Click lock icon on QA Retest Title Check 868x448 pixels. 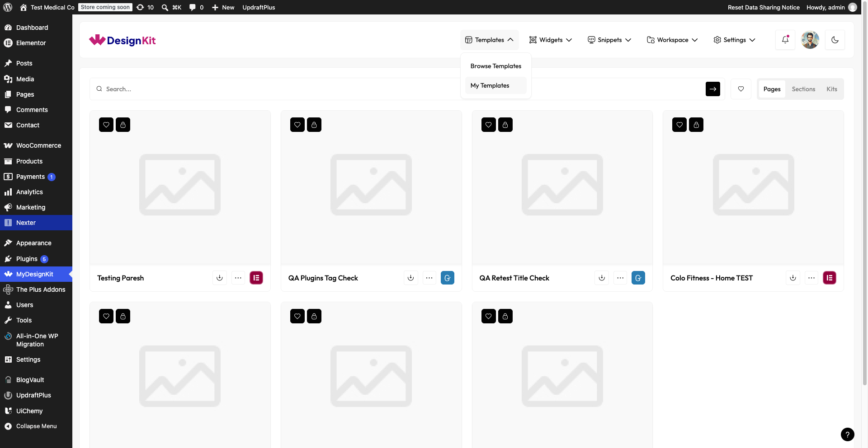(505, 125)
